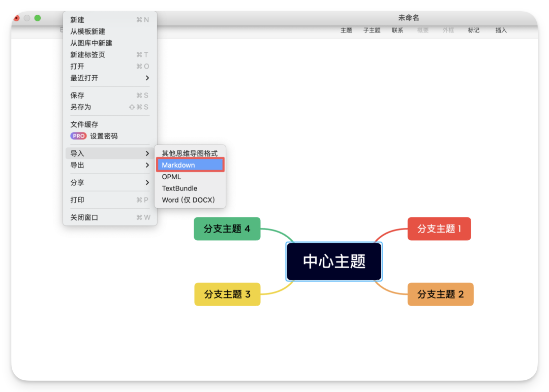Click 打开 in the file menu
The width and height of the screenshot is (549, 392).
[110, 67]
